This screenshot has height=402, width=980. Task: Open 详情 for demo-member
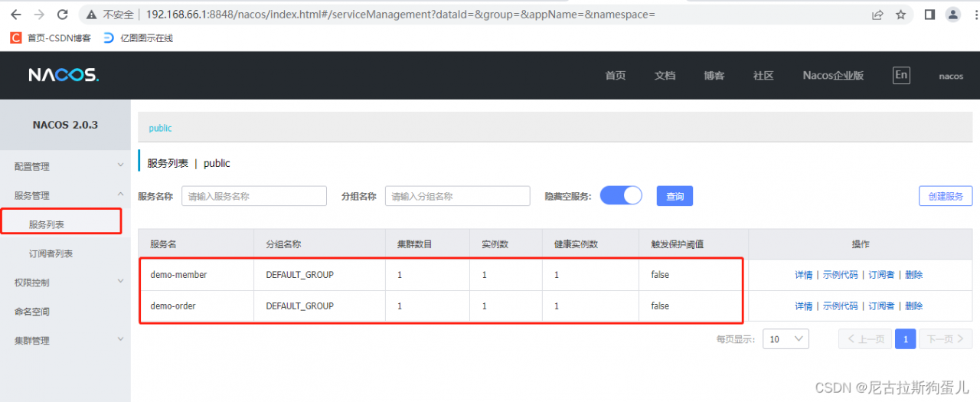pos(804,275)
